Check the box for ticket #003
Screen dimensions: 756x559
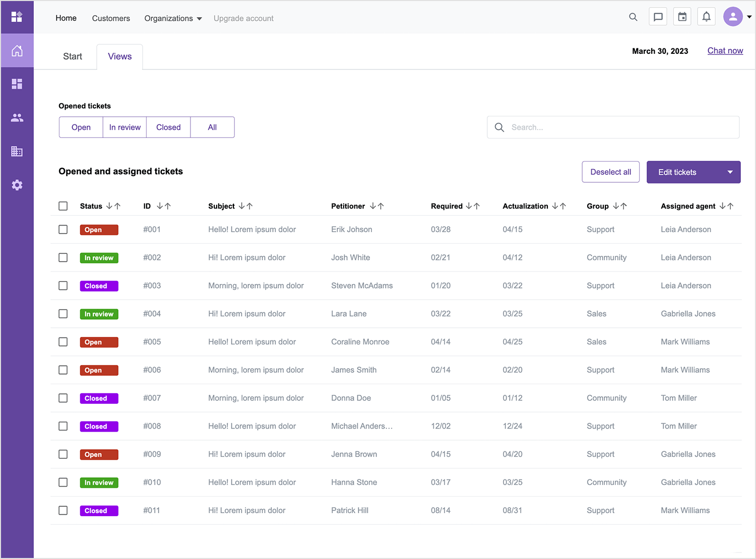coord(63,286)
